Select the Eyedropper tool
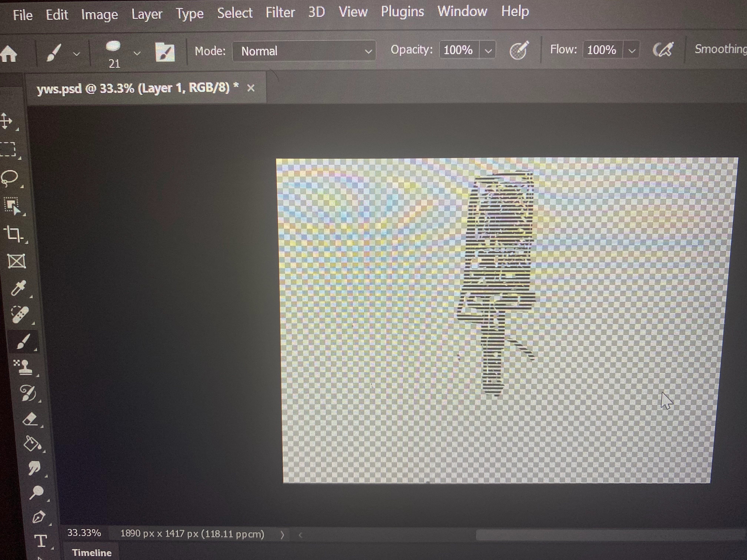 18,288
